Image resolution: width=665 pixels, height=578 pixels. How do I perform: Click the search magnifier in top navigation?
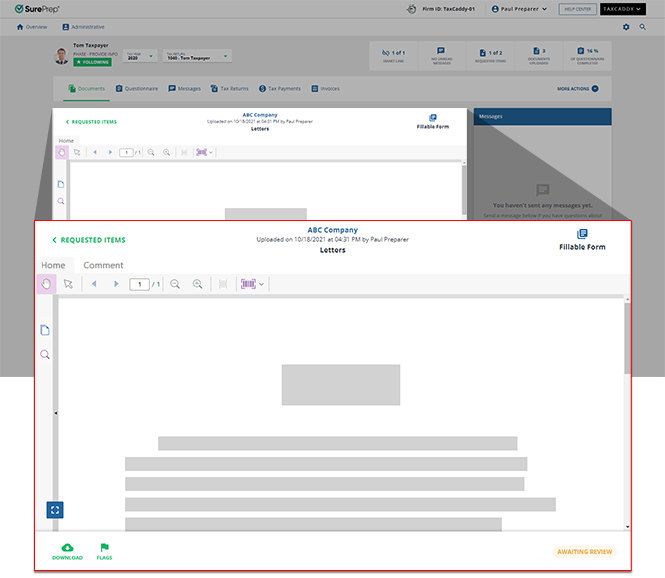[643, 27]
